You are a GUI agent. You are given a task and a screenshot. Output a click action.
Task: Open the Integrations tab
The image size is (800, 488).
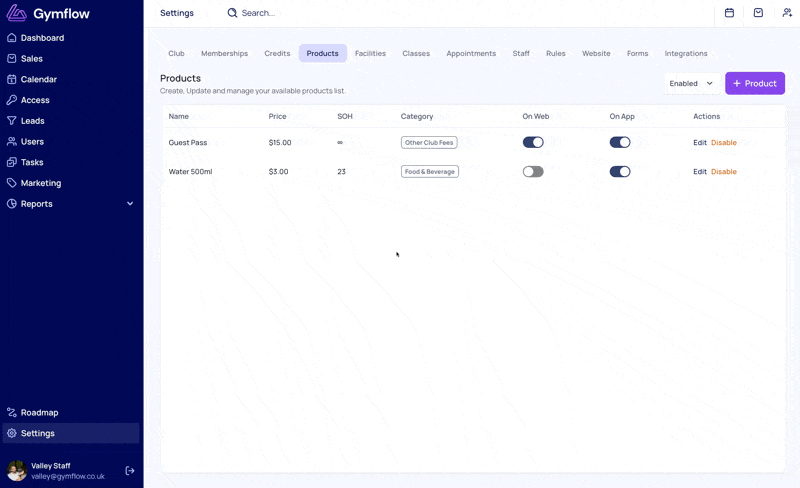pyautogui.click(x=686, y=53)
